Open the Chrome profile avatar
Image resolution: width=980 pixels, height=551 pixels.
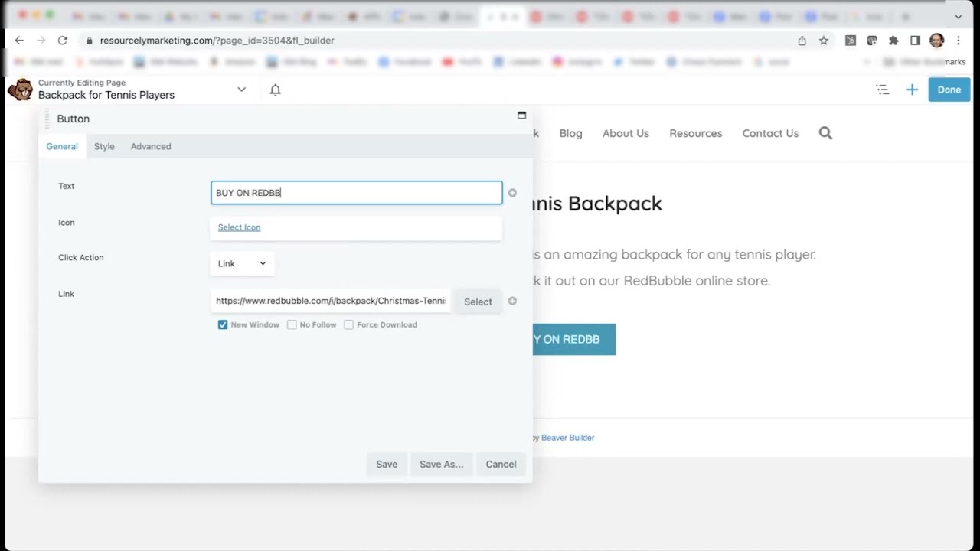936,41
